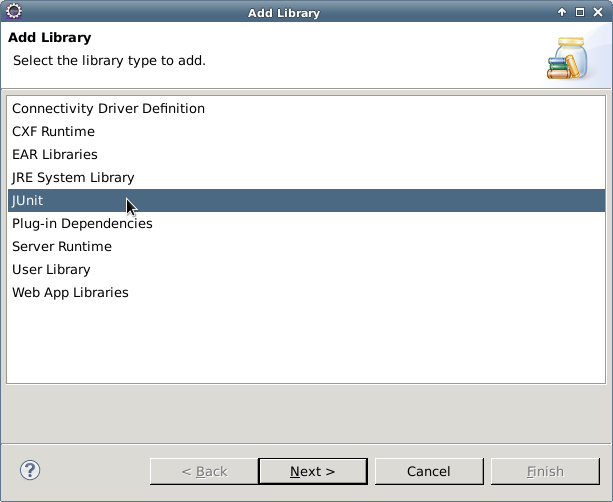The width and height of the screenshot is (613, 502).
Task: Select Connectivity Driver Definition library type
Action: (306, 108)
